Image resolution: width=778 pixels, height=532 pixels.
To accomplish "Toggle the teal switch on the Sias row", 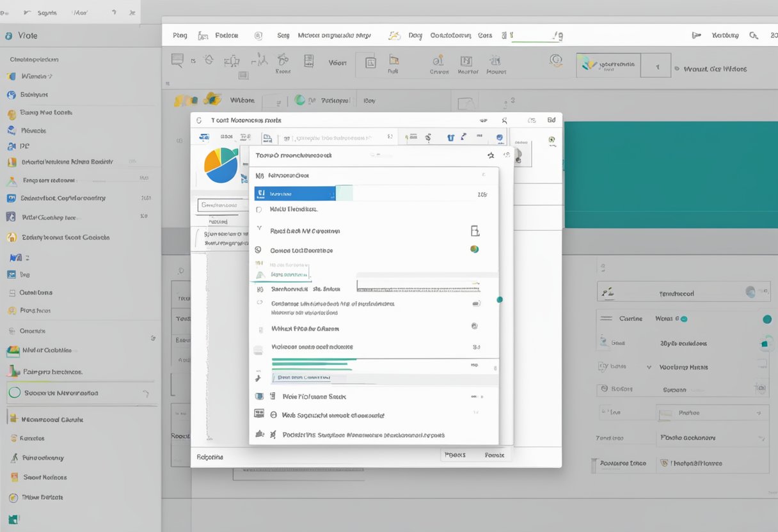I will click(x=765, y=343).
